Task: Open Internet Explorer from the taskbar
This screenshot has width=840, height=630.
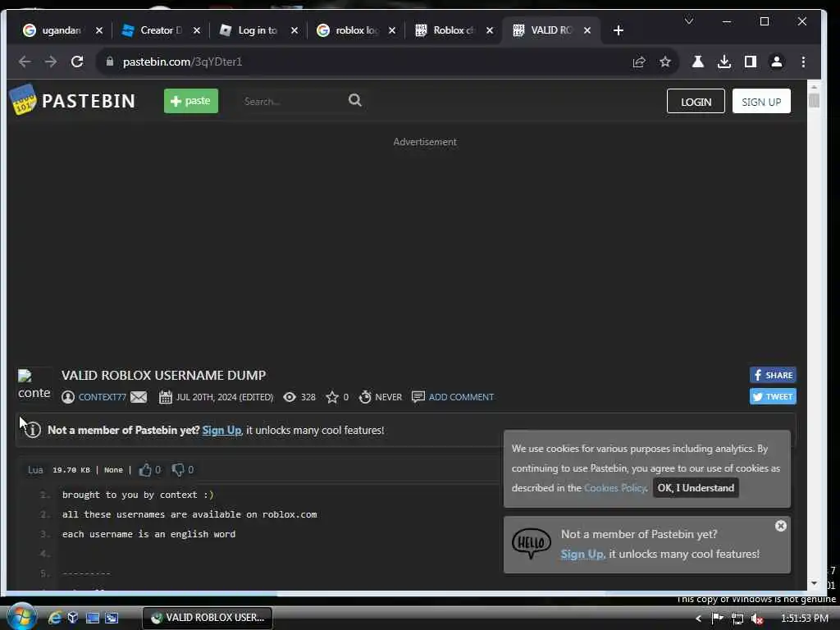Action: point(55,618)
